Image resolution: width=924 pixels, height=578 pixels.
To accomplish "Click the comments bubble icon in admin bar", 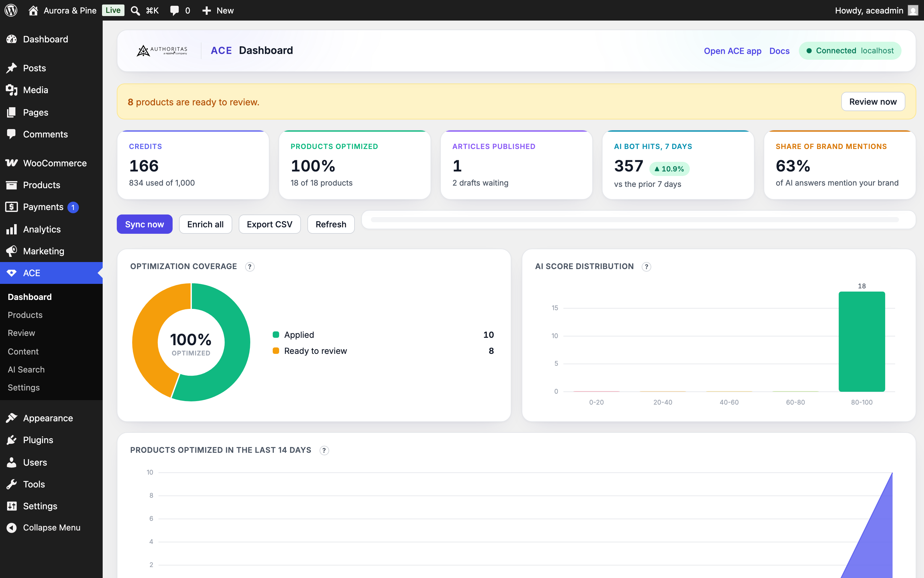I will pyautogui.click(x=175, y=10).
